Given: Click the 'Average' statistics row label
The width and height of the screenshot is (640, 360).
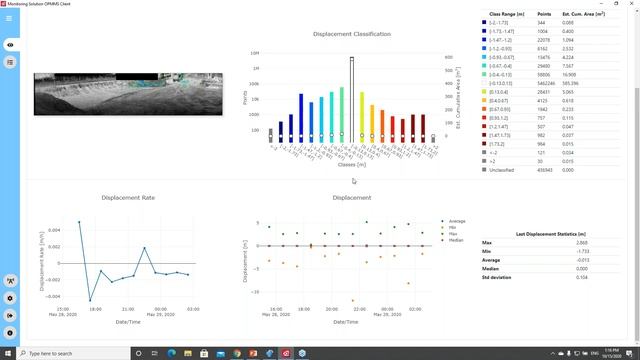Looking at the screenshot, I should (x=491, y=260).
